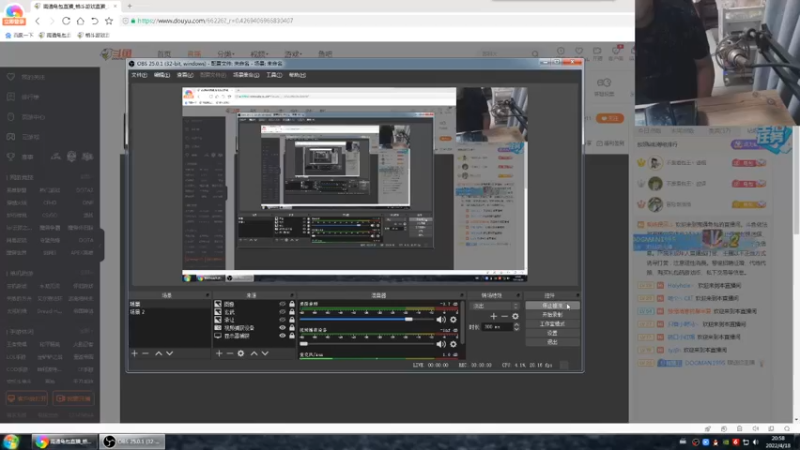Move the selected source up one position
This screenshot has height=450, width=800.
click(x=254, y=353)
